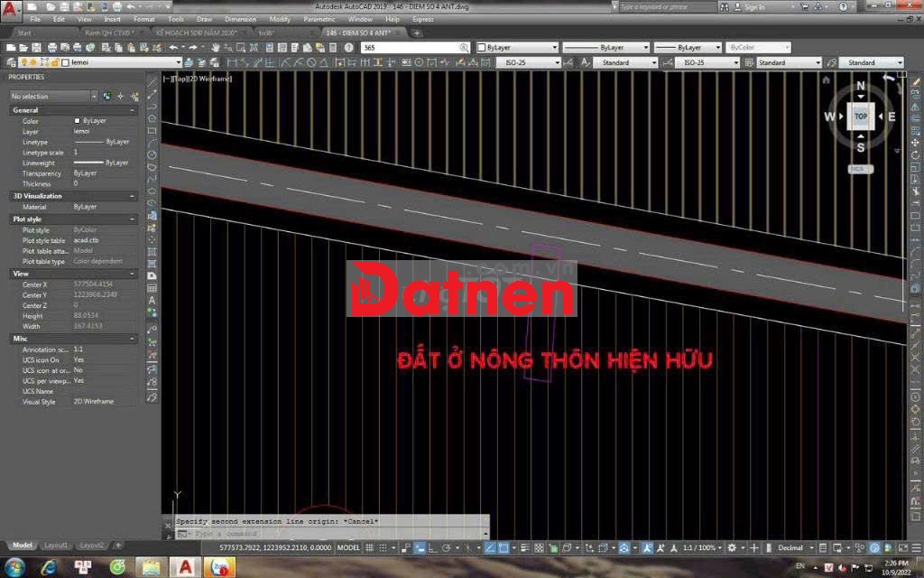Expand the No selection dropdown
The image size is (924, 578).
[94, 96]
